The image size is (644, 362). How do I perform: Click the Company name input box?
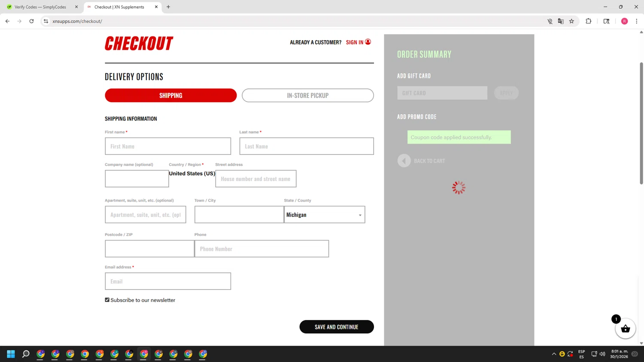pyautogui.click(x=137, y=179)
